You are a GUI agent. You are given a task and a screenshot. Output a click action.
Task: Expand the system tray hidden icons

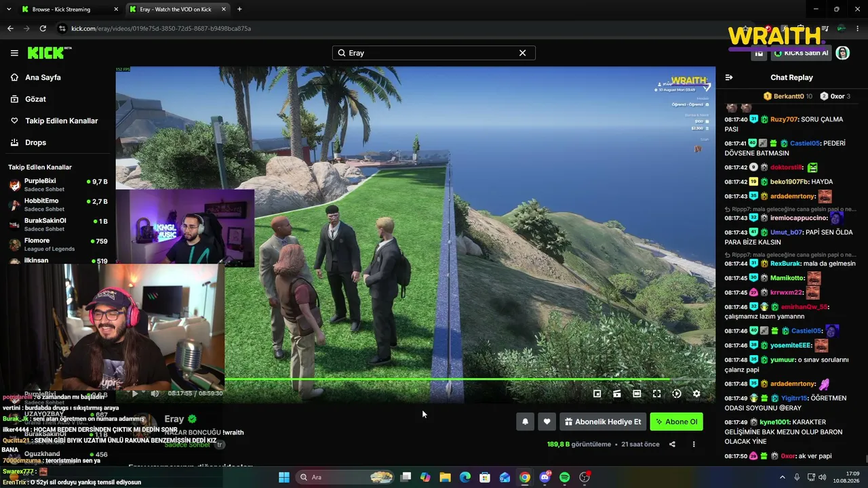click(783, 477)
